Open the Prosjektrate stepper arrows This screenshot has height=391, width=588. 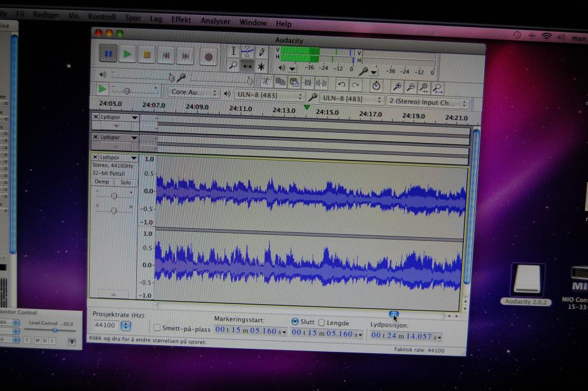point(125,326)
